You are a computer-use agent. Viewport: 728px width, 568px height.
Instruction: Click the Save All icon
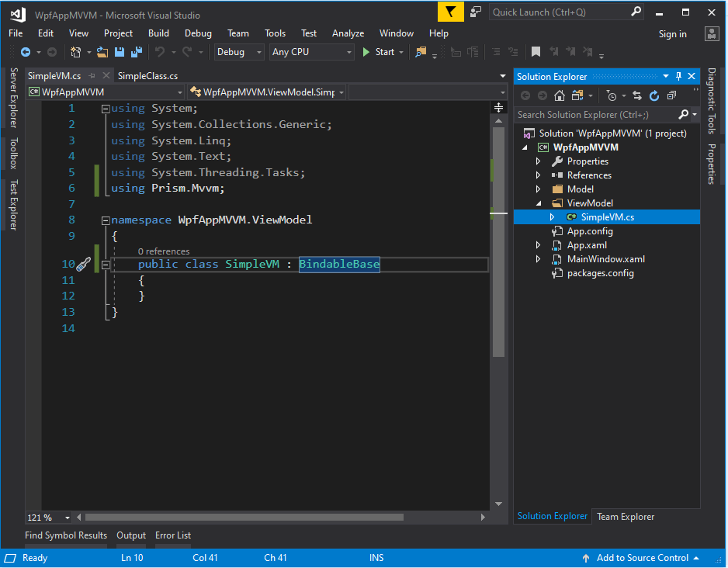pyautogui.click(x=137, y=52)
